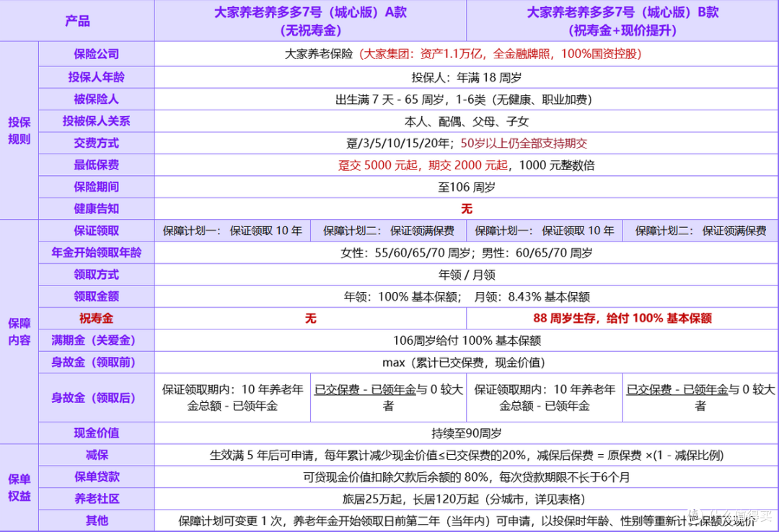779x532 pixels.
Task: Click the 106周岁给付 100% 基本保额 cell
Action: click(467, 340)
